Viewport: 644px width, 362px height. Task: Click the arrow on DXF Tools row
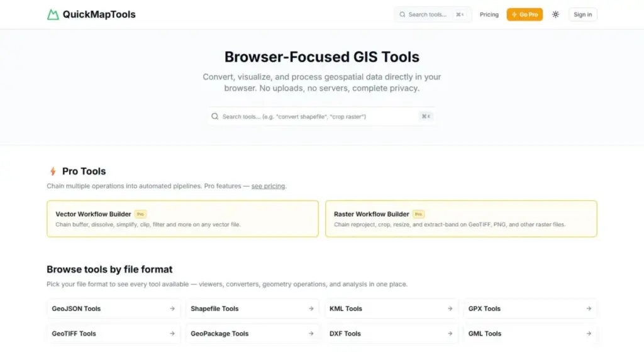click(450, 334)
